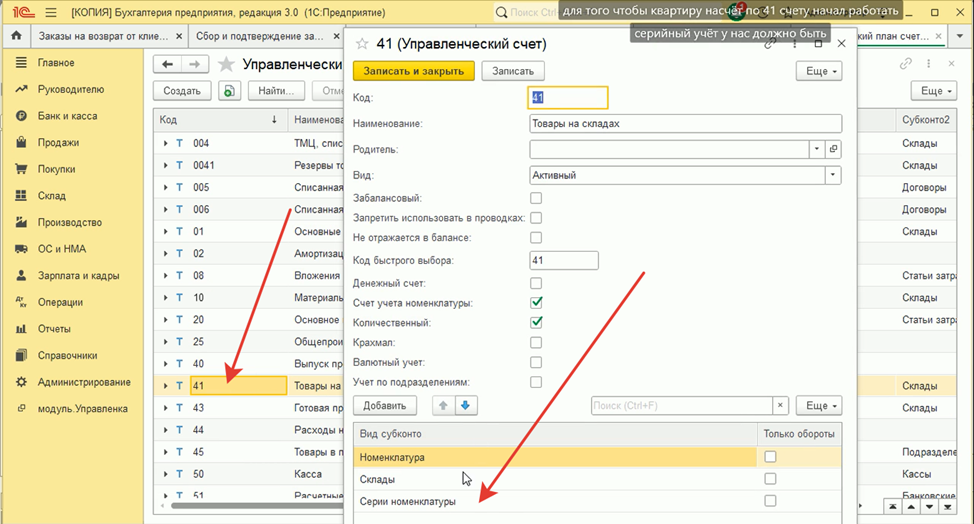This screenshot has width=974, height=524.
Task: Open Банк и касса section
Action: point(67,116)
